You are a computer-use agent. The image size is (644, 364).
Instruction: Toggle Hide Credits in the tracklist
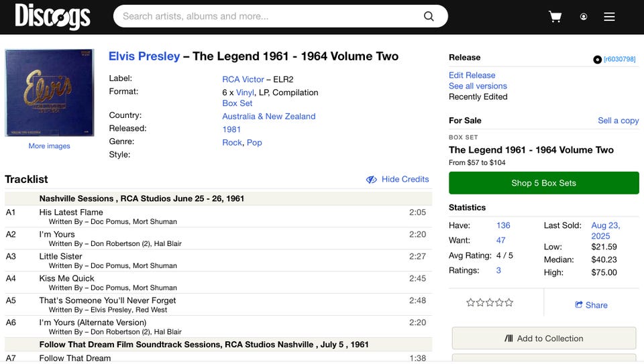(397, 180)
